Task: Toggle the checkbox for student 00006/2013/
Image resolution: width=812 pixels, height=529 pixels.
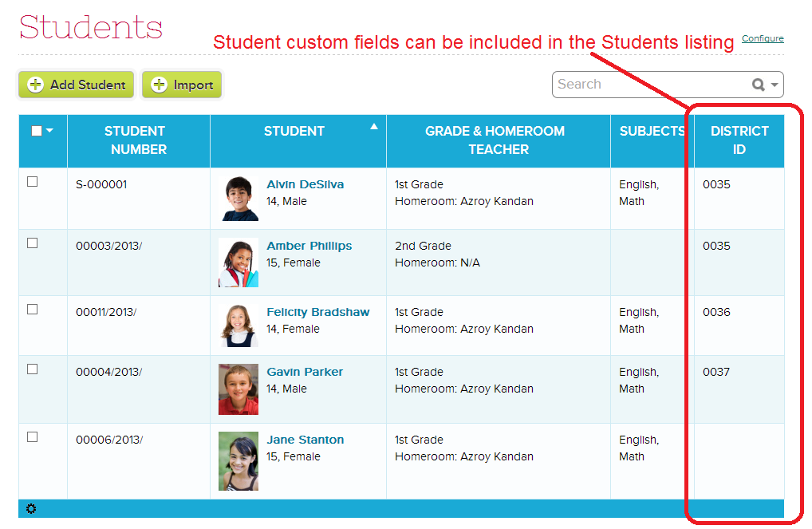Action: 33,437
